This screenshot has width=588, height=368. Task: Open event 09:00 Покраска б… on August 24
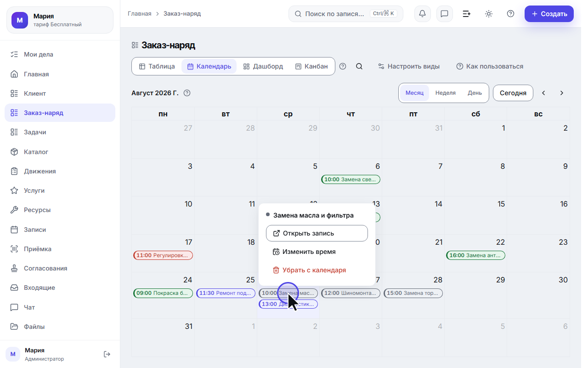pos(163,293)
